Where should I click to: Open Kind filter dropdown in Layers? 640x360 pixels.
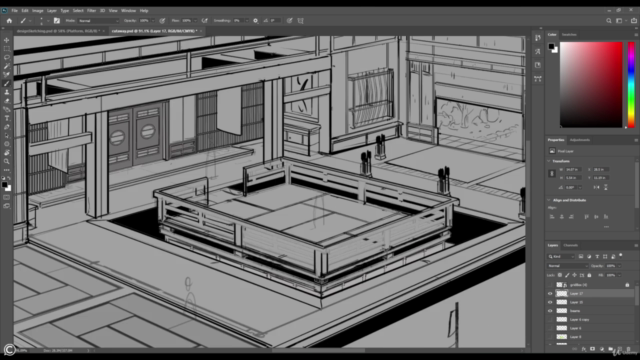[561, 256]
